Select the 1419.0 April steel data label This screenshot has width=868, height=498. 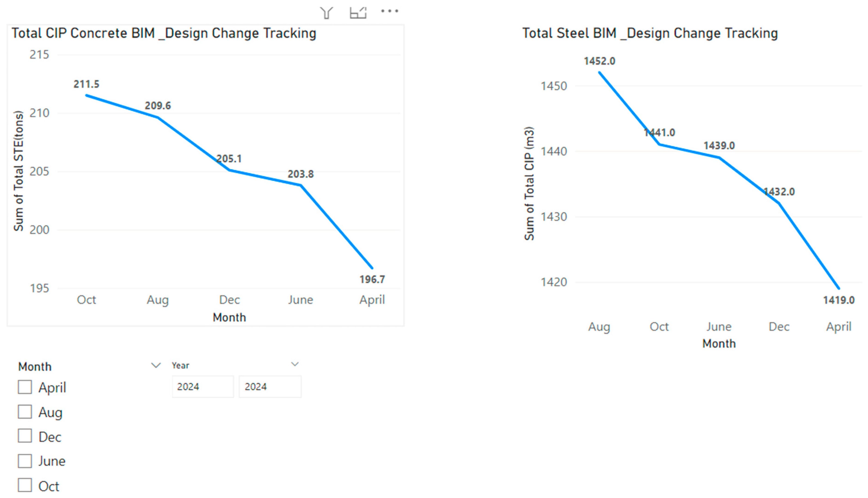point(839,300)
